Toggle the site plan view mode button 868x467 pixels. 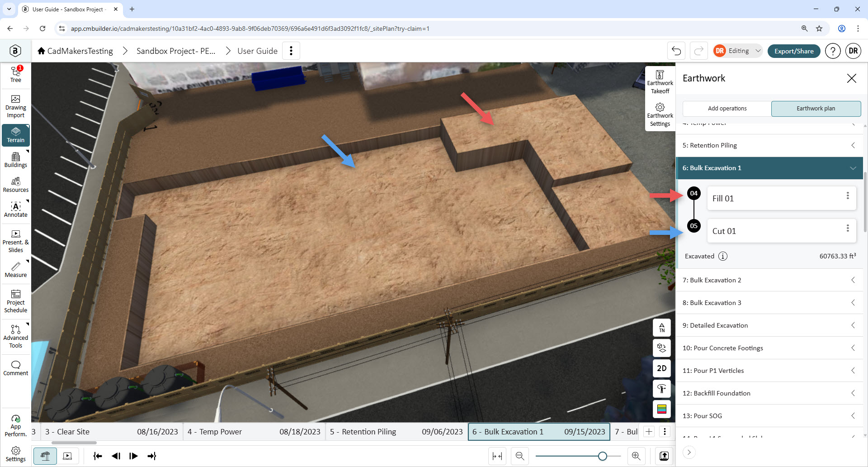tap(45, 456)
